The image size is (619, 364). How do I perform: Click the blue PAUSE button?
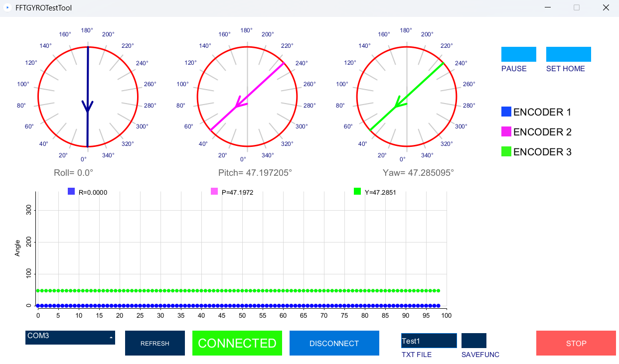[x=518, y=54]
